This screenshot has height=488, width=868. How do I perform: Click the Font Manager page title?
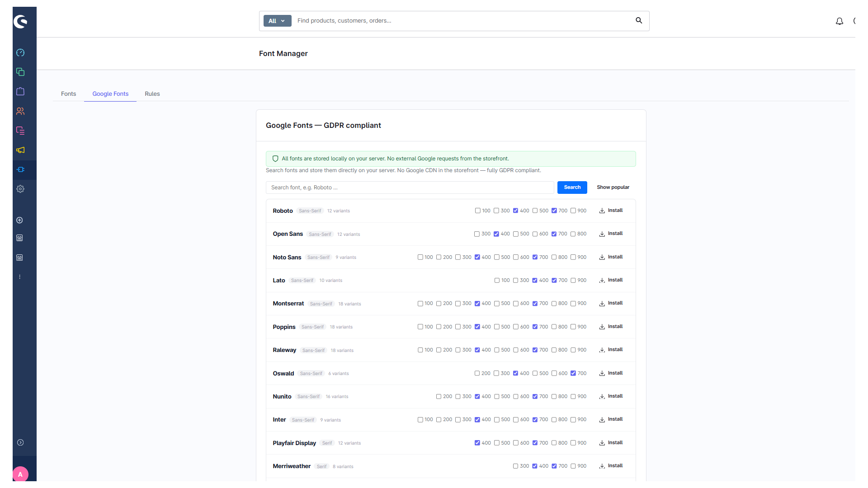(283, 54)
